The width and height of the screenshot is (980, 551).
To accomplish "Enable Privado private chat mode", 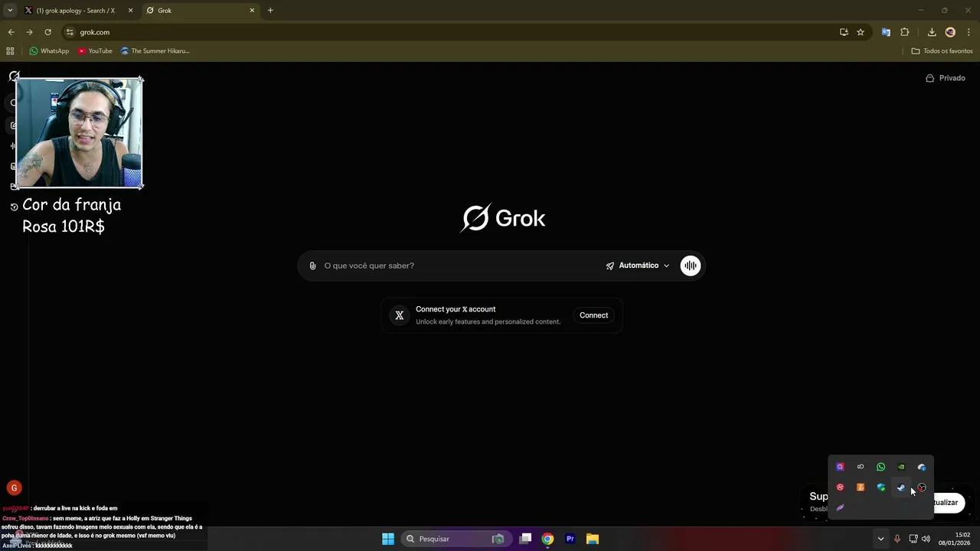I will [946, 78].
